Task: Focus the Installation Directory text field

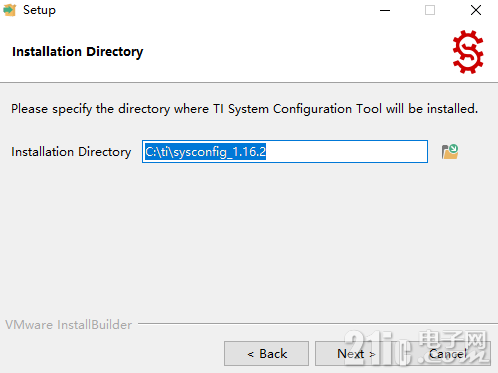Action: [x=285, y=152]
